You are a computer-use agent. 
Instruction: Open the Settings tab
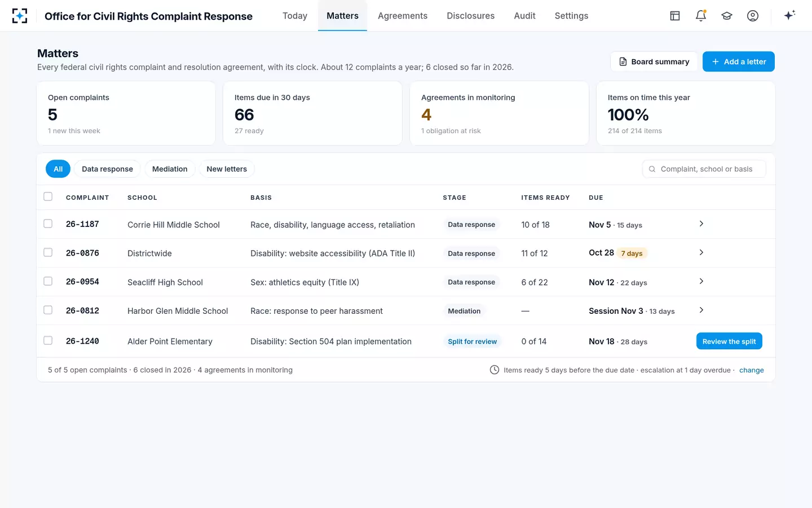[x=571, y=16]
